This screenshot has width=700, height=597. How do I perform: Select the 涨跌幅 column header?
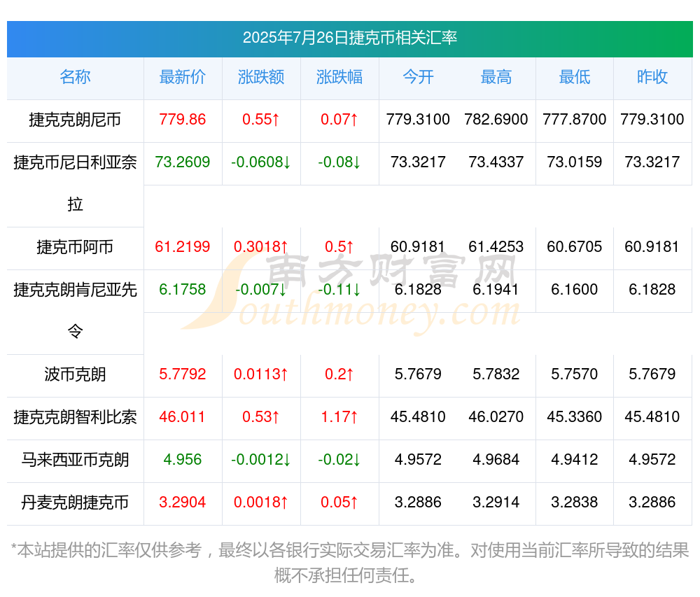[x=339, y=77]
